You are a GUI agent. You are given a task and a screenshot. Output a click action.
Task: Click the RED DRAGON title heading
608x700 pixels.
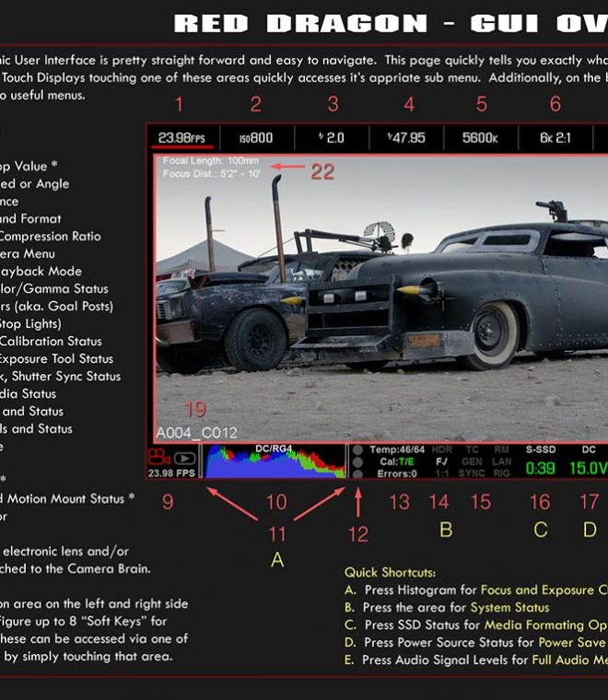[300, 24]
